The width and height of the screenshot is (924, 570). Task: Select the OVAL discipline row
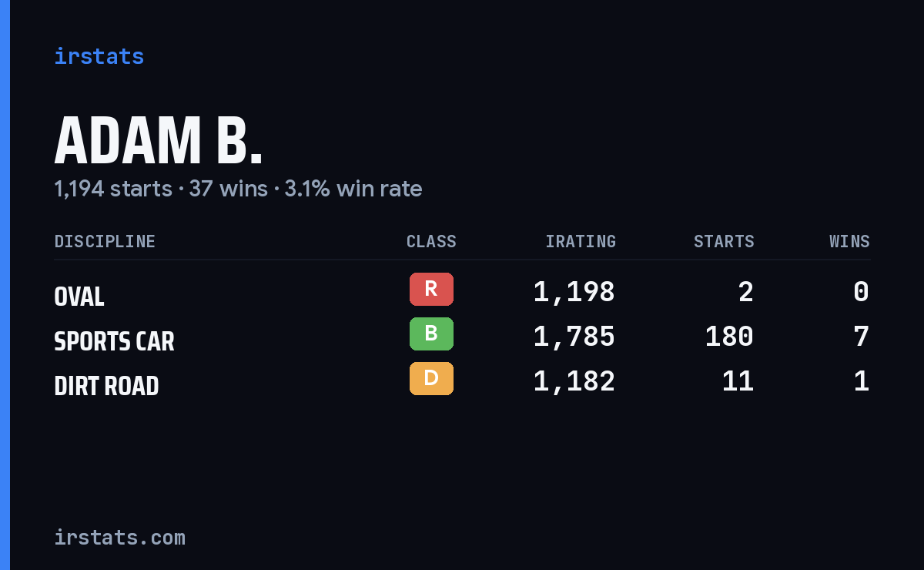462,292
